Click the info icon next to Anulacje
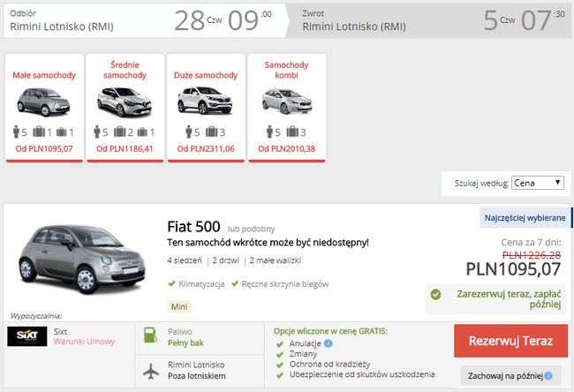 click(x=329, y=343)
